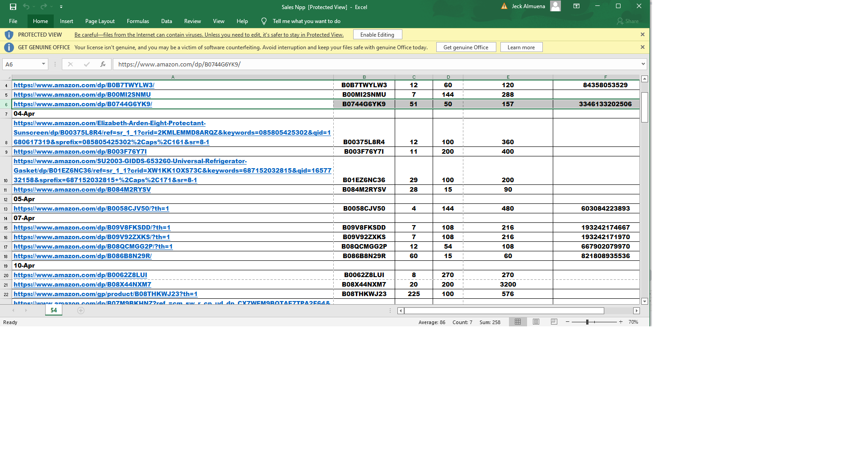Viewport: 868px width, 471px height.
Task: Click the Get Genuine Office info icon
Action: point(9,47)
